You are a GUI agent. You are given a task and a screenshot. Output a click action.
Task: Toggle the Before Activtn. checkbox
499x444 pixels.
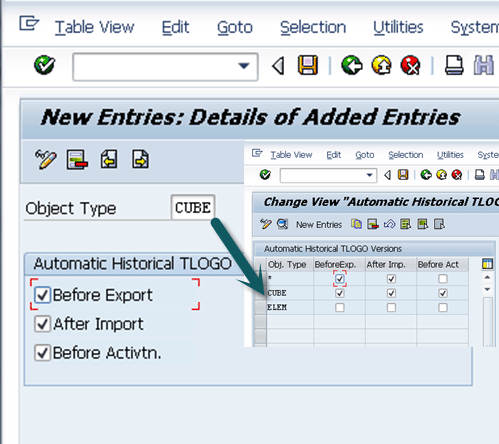click(x=42, y=353)
